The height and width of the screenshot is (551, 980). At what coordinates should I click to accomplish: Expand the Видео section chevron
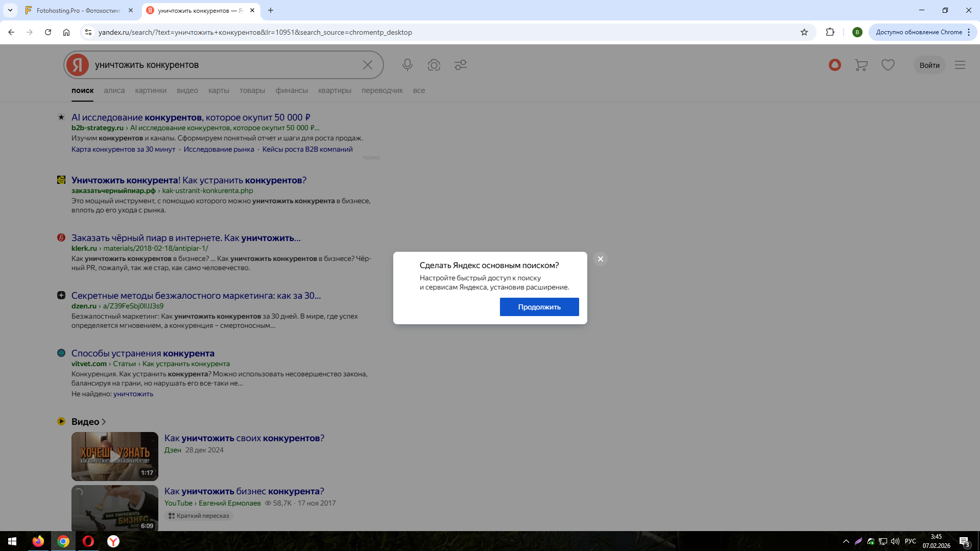pyautogui.click(x=104, y=422)
